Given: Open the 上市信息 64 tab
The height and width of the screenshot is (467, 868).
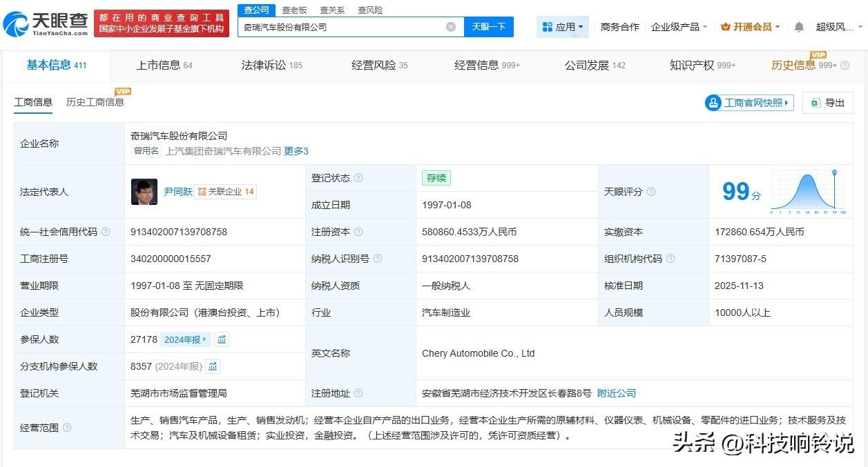Looking at the screenshot, I should click(164, 66).
